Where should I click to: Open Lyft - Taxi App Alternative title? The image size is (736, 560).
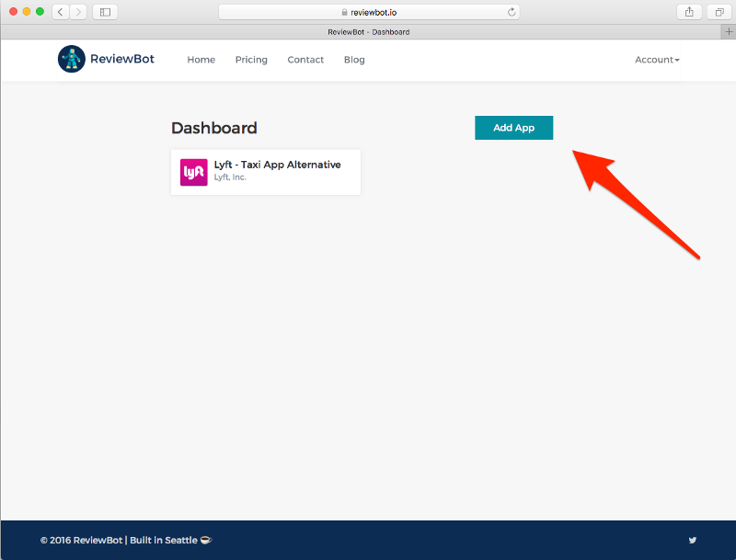pos(277,165)
